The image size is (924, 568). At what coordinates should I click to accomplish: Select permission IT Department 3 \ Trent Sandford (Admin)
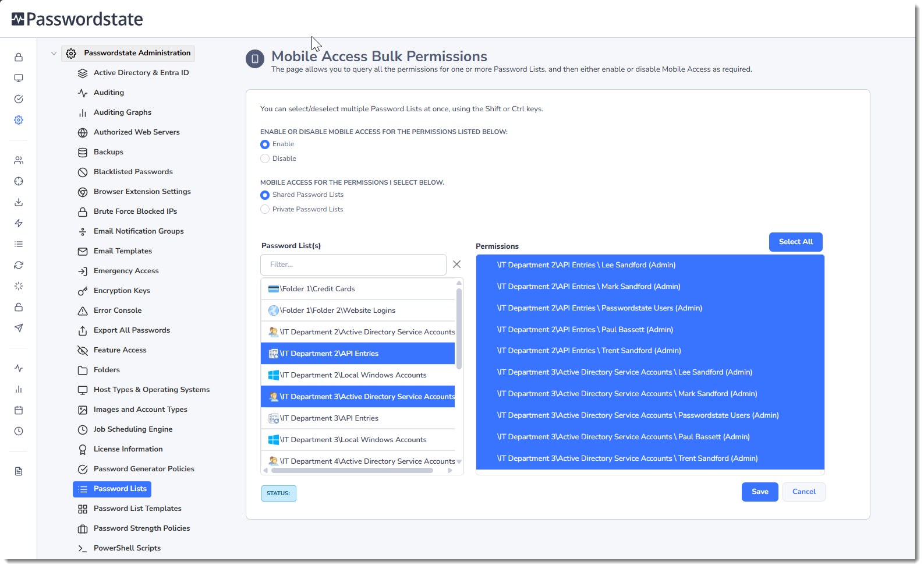[650, 458]
